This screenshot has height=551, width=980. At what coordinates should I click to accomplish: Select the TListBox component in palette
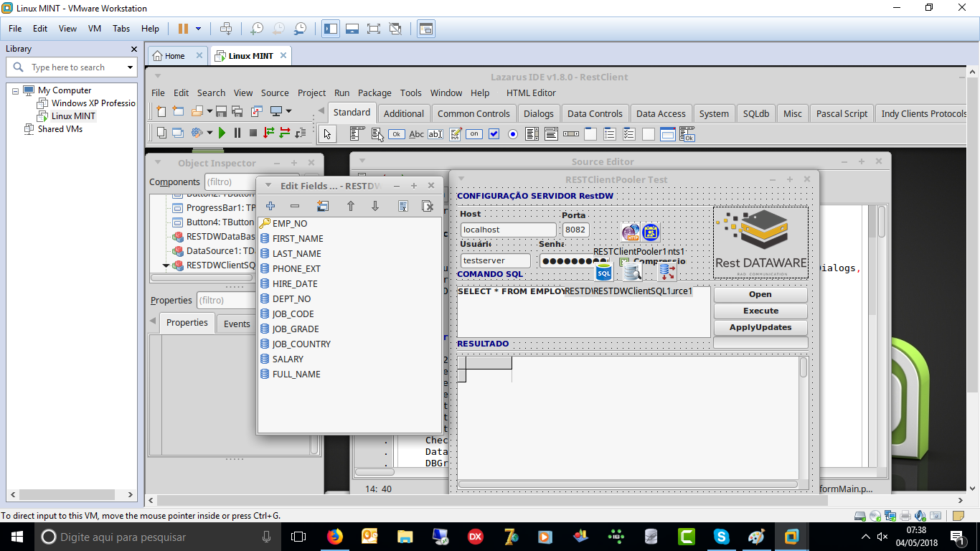[x=532, y=134]
